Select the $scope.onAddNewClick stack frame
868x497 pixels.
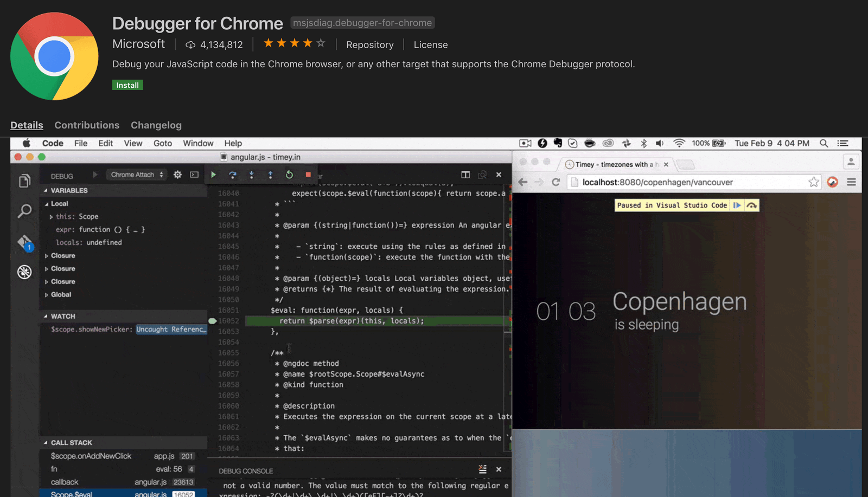point(123,456)
